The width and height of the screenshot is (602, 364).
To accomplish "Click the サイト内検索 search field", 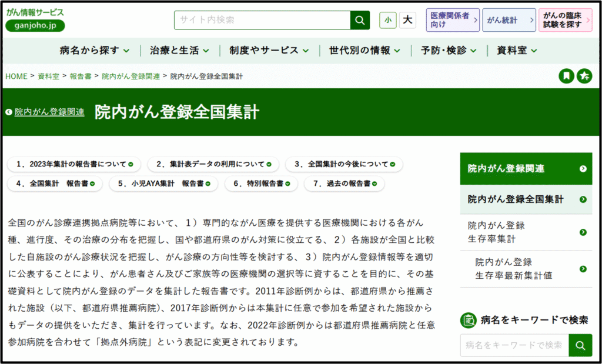I will pos(262,20).
